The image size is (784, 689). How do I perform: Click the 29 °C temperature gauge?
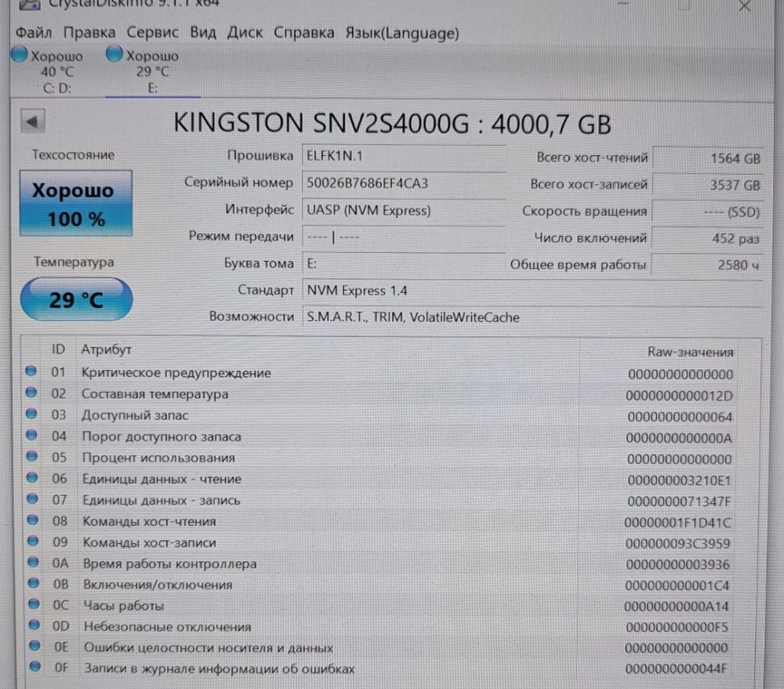[x=75, y=299]
